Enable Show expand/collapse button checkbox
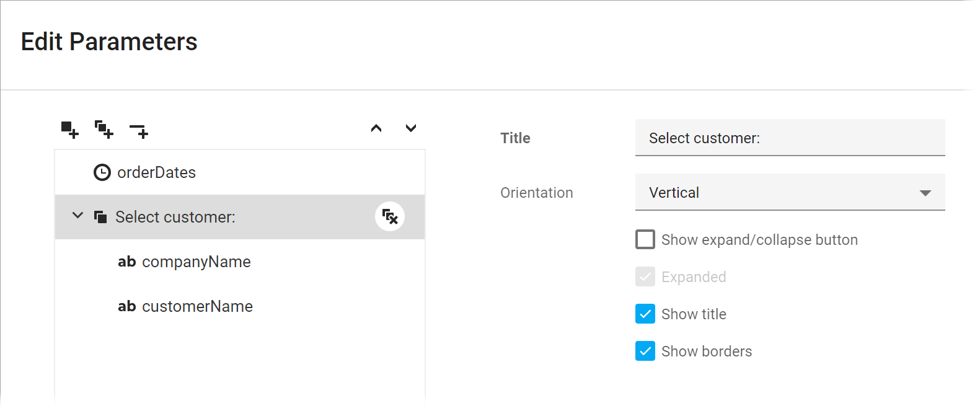Viewport: 980px width, 411px height. (645, 239)
